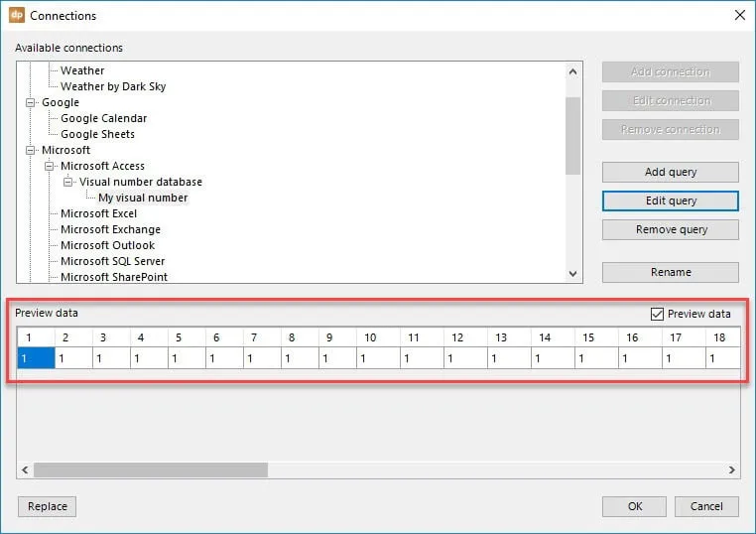Toggle the Preview data checkbox
The width and height of the screenshot is (756, 534).
657,314
